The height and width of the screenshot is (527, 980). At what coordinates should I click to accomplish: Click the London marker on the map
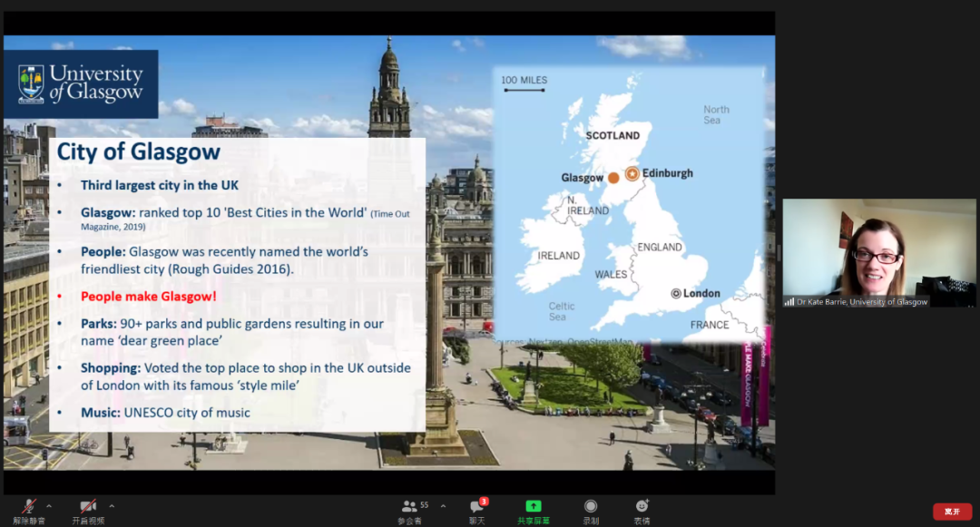pyautogui.click(x=676, y=294)
